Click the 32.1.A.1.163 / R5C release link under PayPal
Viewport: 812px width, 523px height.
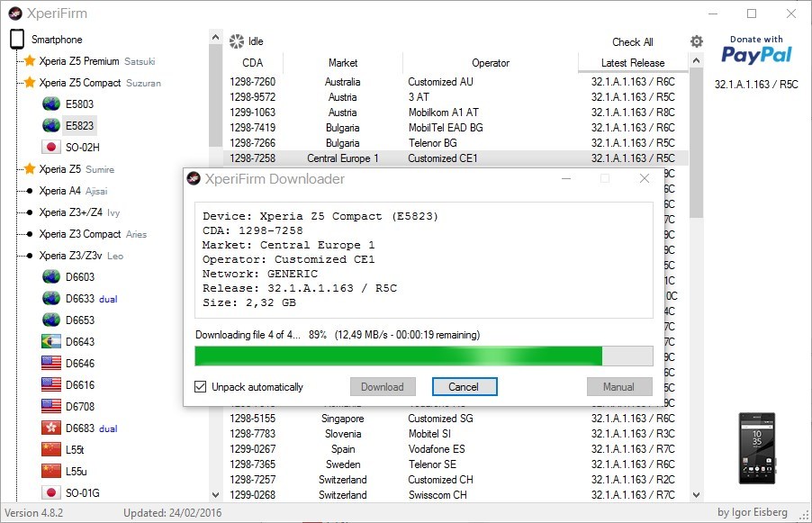[756, 85]
